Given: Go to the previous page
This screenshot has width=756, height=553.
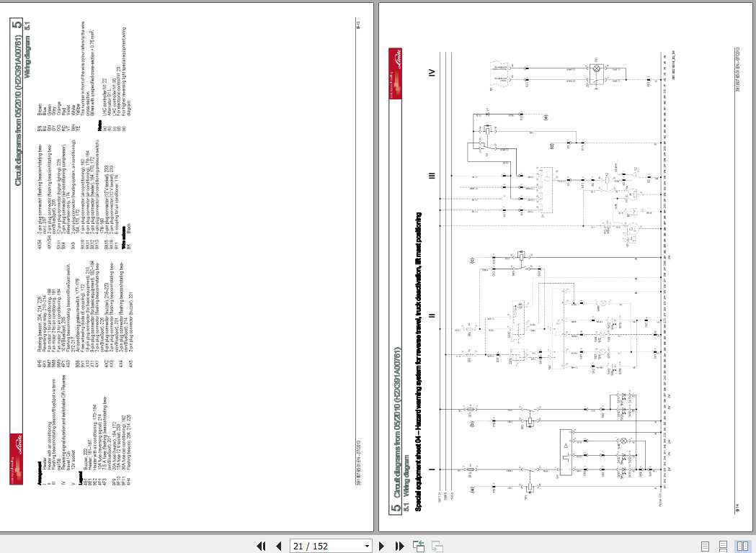Looking at the screenshot, I should click(x=278, y=546).
